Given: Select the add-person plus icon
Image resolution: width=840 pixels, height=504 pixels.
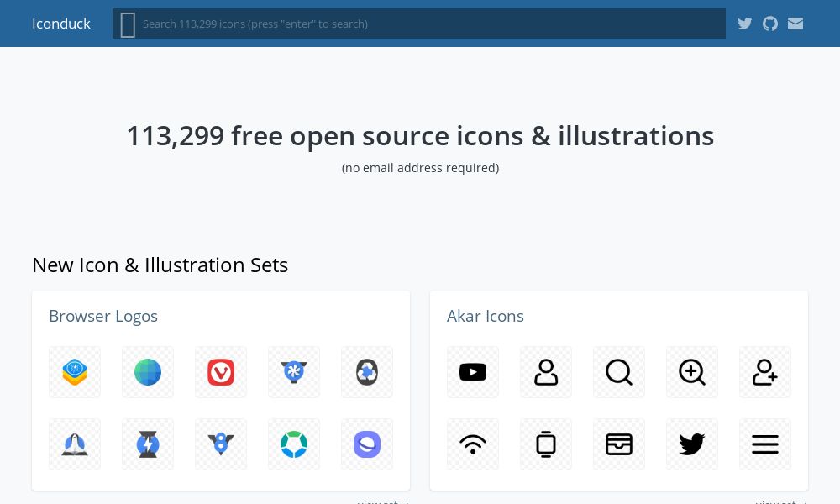Looking at the screenshot, I should tap(765, 372).
